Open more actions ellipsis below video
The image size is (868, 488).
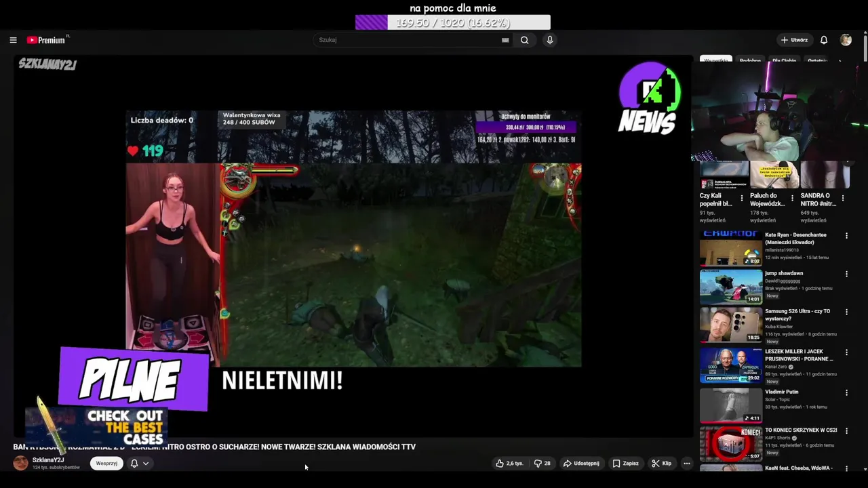tap(687, 464)
